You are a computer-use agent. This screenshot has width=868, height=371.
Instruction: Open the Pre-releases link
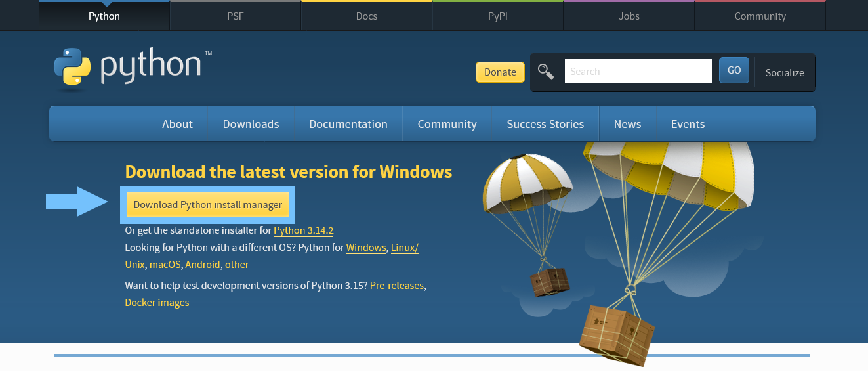(x=397, y=286)
